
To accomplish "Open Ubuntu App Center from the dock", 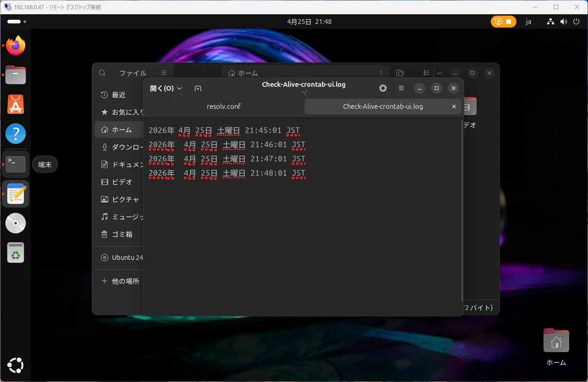I will pos(16,105).
